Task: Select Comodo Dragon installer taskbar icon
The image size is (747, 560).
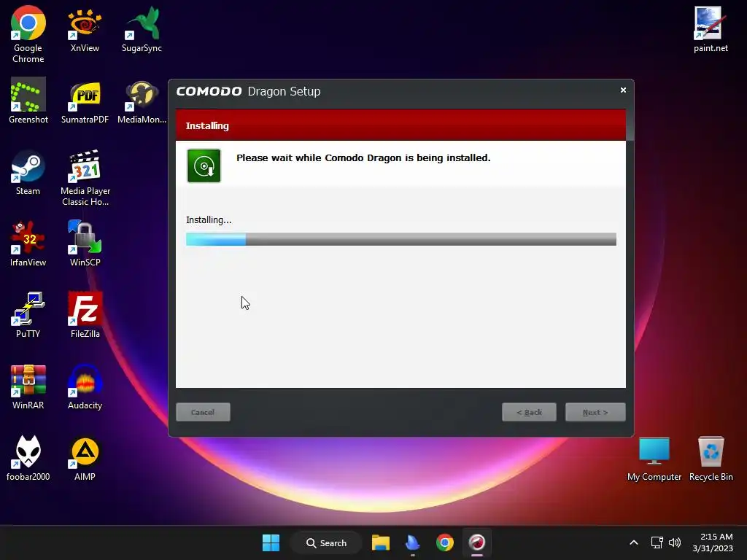Action: pyautogui.click(x=477, y=542)
